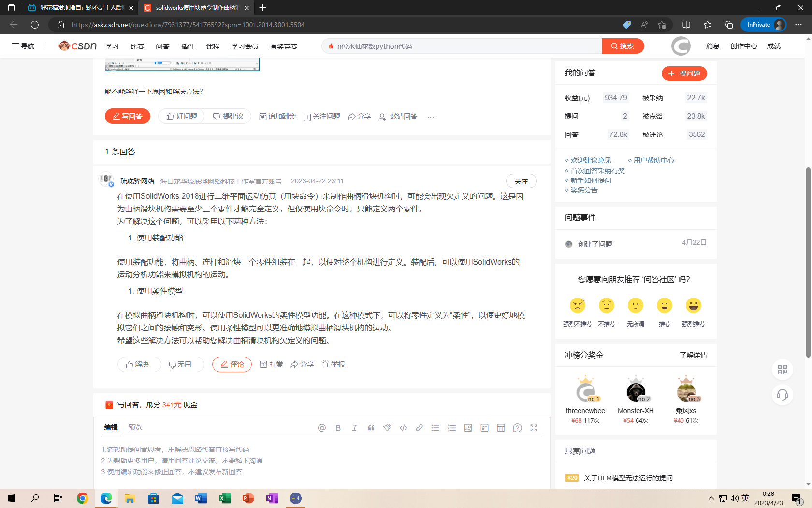This screenshot has width=812, height=508.
Task: Click the 写回答 button
Action: click(x=128, y=116)
